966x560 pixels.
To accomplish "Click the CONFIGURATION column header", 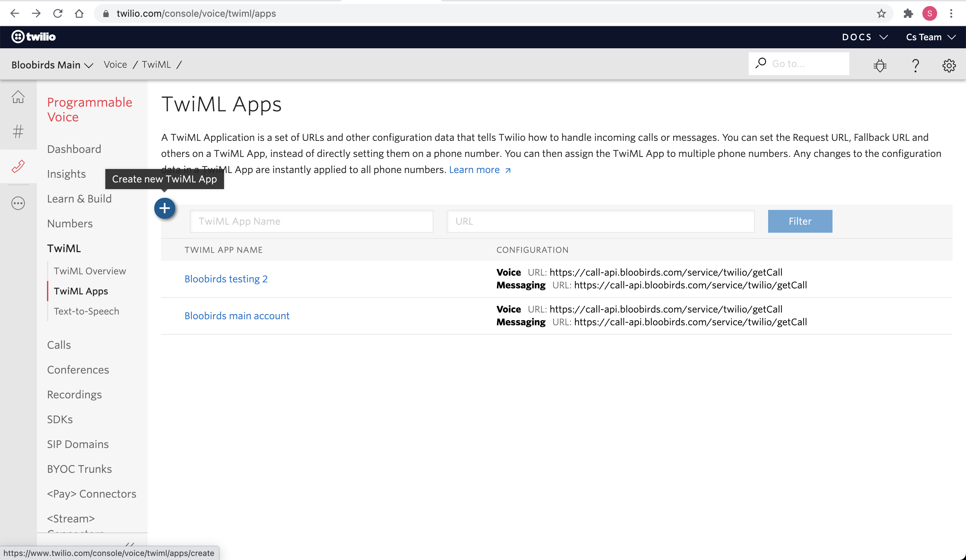I will pyautogui.click(x=532, y=250).
